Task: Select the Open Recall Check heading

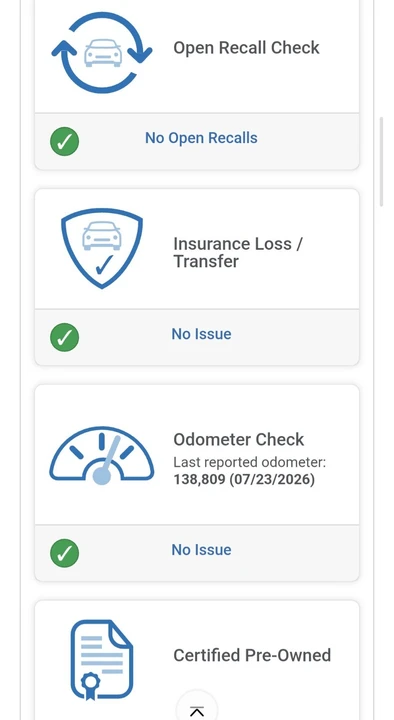Action: 246,48
